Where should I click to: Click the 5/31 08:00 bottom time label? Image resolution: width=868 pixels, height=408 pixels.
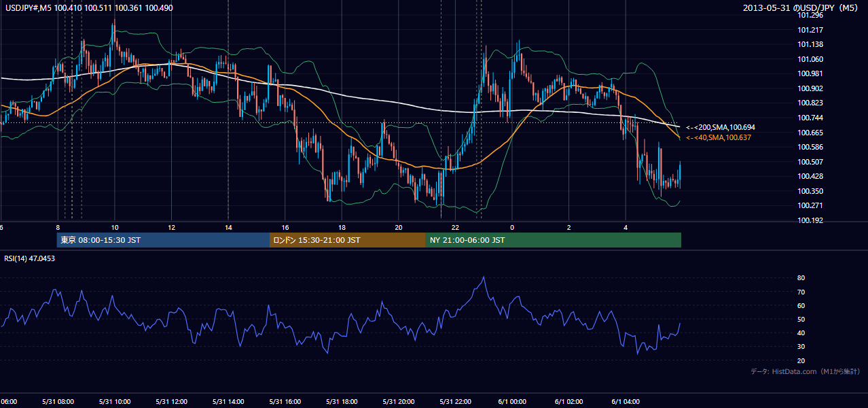pos(58,401)
